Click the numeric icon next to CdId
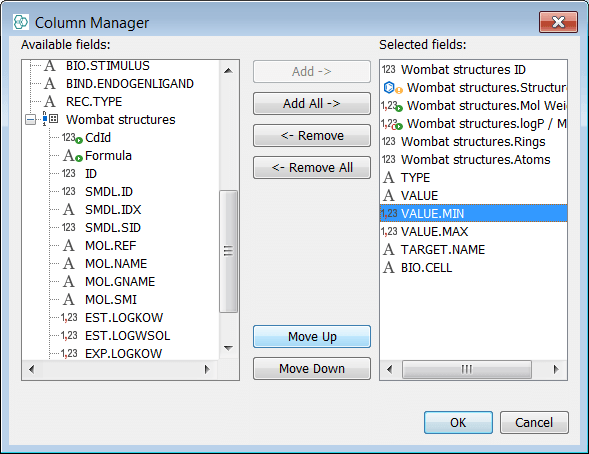The width and height of the screenshot is (589, 454). (72, 138)
